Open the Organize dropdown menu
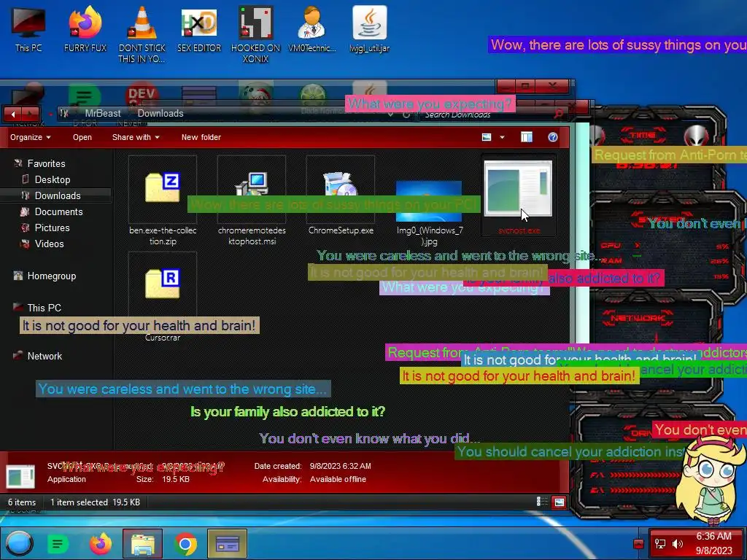This screenshot has width=747, height=560. (x=30, y=137)
